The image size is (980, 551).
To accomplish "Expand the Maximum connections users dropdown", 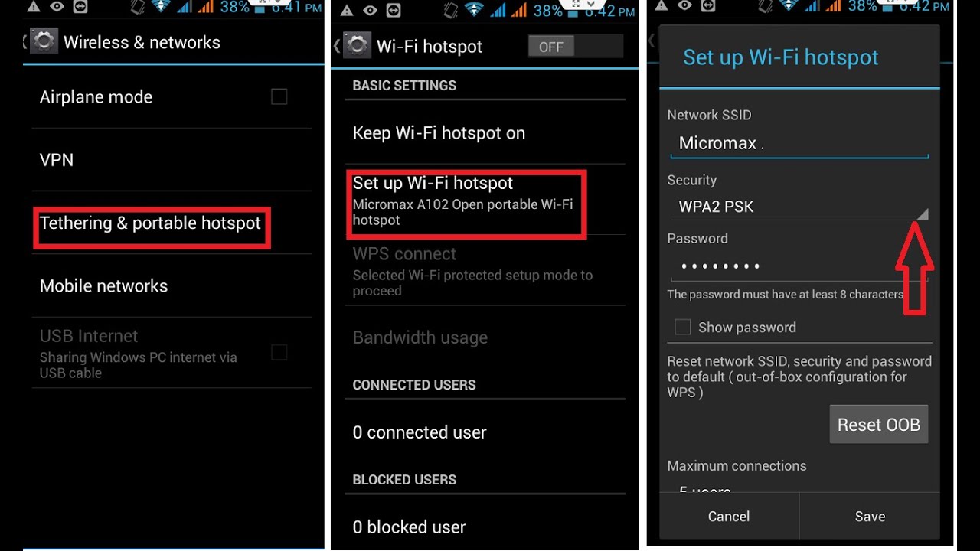I will click(x=799, y=487).
